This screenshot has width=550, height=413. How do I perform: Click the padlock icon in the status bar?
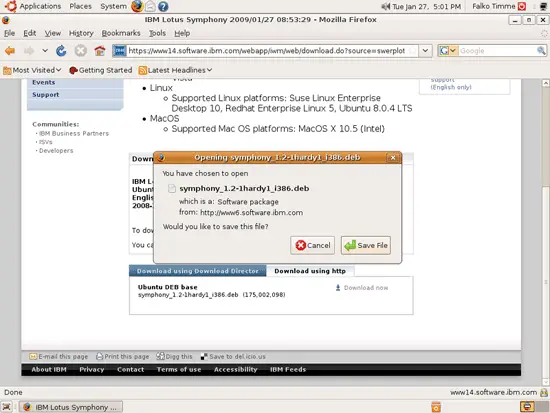click(x=544, y=392)
